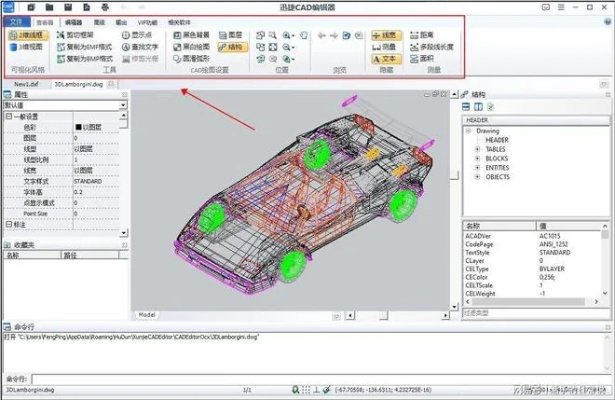The height and width of the screenshot is (400, 615).
Task: Toggle the 结构 panel button
Action: click(x=233, y=47)
